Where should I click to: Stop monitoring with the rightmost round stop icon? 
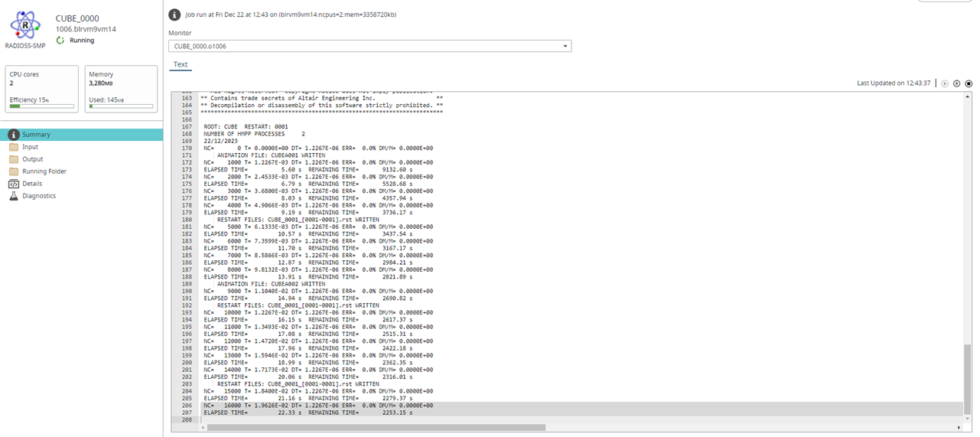point(969,83)
